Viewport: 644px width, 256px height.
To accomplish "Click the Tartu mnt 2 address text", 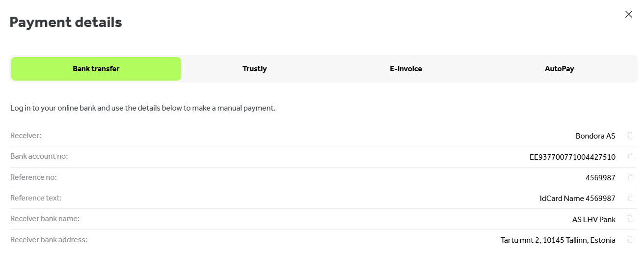I will point(558,240).
